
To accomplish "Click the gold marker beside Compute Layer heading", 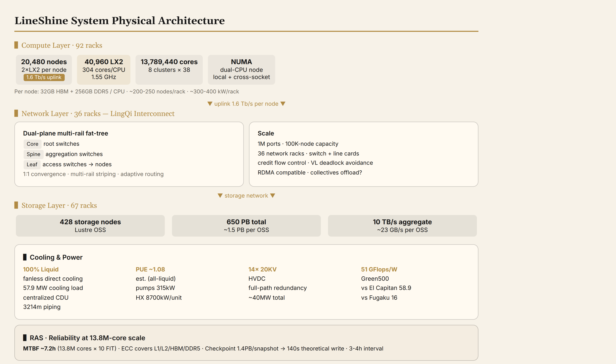I will click(x=16, y=45).
